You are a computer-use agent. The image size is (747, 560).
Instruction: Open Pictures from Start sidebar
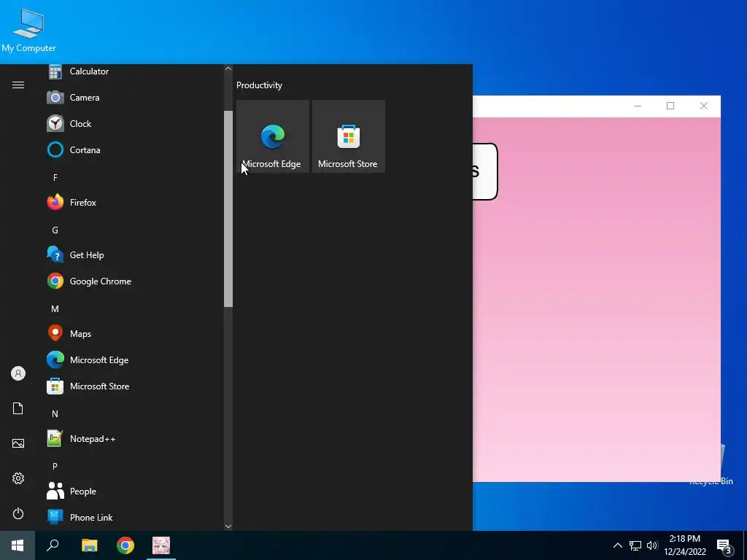point(18,443)
